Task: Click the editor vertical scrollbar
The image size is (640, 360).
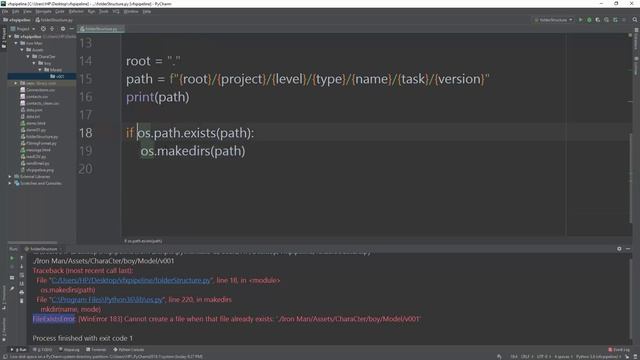Action: click(630, 178)
